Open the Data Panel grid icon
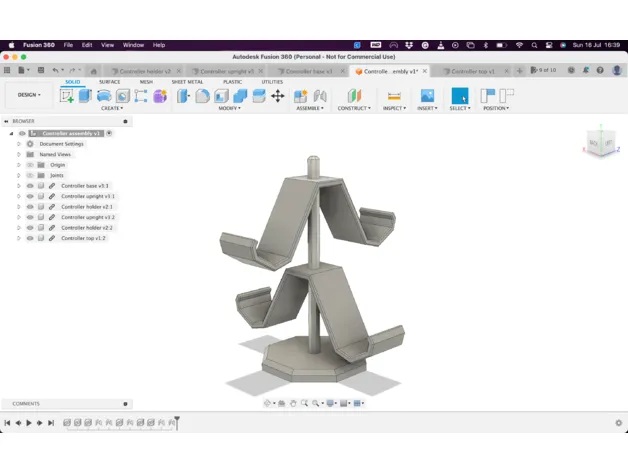Screen dimensions: 628x472 point(7,71)
